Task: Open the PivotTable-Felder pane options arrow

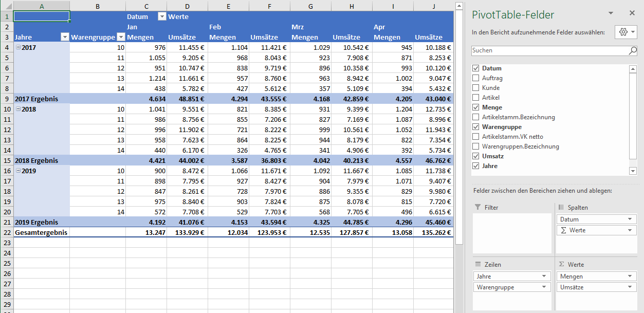Action: coord(611,13)
